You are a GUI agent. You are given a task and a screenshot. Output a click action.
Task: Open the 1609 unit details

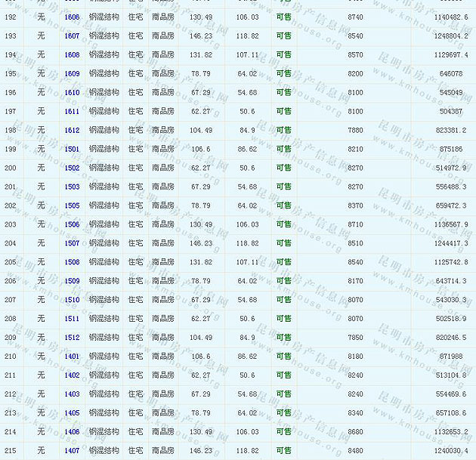coord(72,73)
